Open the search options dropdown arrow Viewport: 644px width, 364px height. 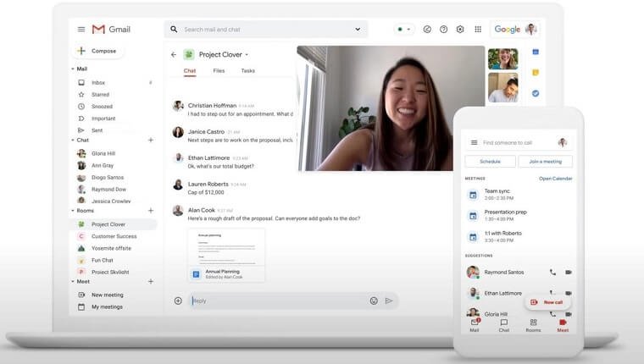tap(358, 29)
